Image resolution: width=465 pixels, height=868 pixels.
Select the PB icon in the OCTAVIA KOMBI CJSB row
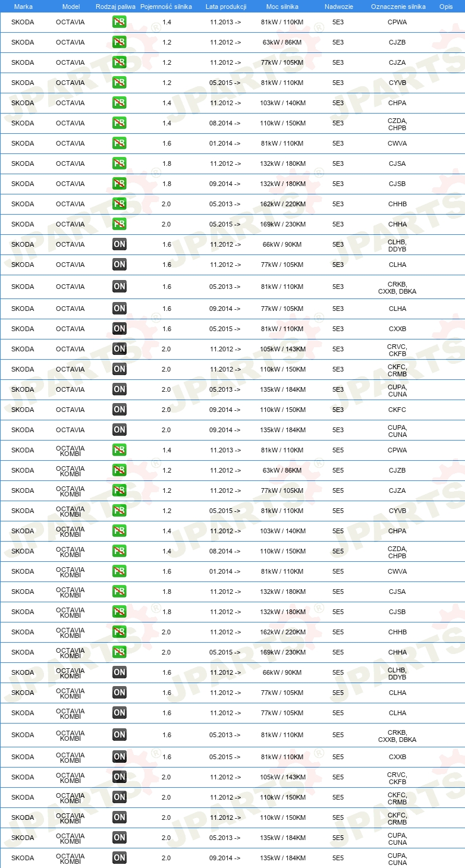click(120, 612)
